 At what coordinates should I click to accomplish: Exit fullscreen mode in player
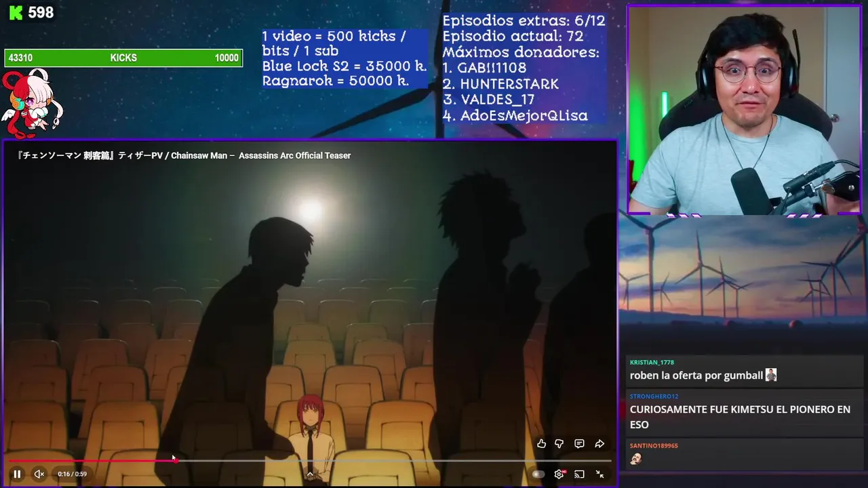click(x=599, y=474)
